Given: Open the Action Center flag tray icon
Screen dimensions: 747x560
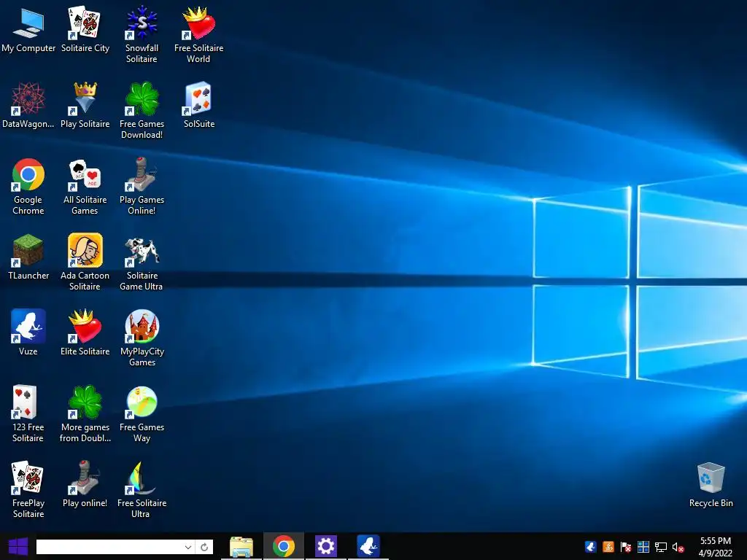Looking at the screenshot, I should pyautogui.click(x=626, y=547).
